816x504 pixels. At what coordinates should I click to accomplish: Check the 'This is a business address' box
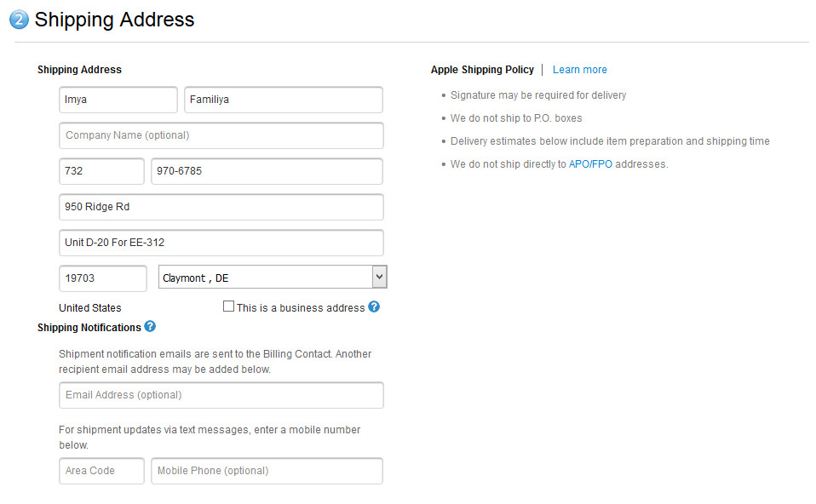coord(228,306)
